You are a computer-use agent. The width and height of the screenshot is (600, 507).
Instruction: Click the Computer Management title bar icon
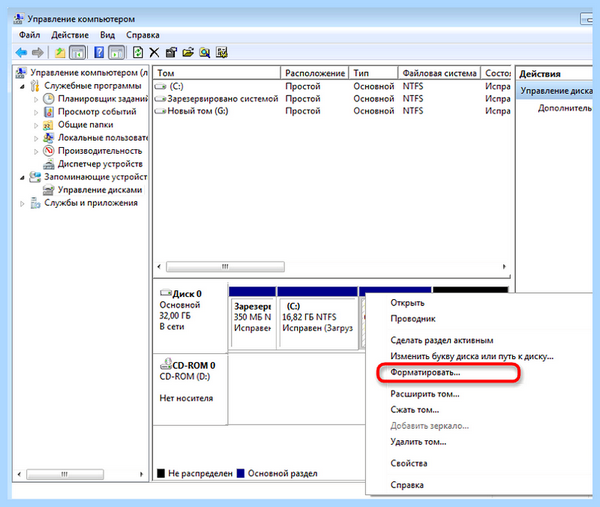[x=18, y=18]
